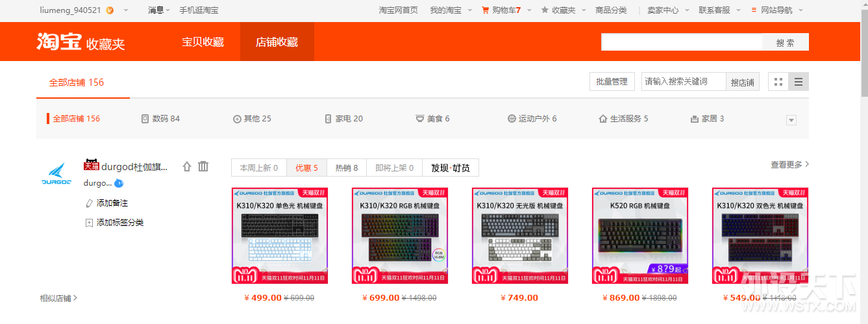Screen dimensions: 868x324
Task: Open the 发现·好货 tab
Action: (x=451, y=168)
